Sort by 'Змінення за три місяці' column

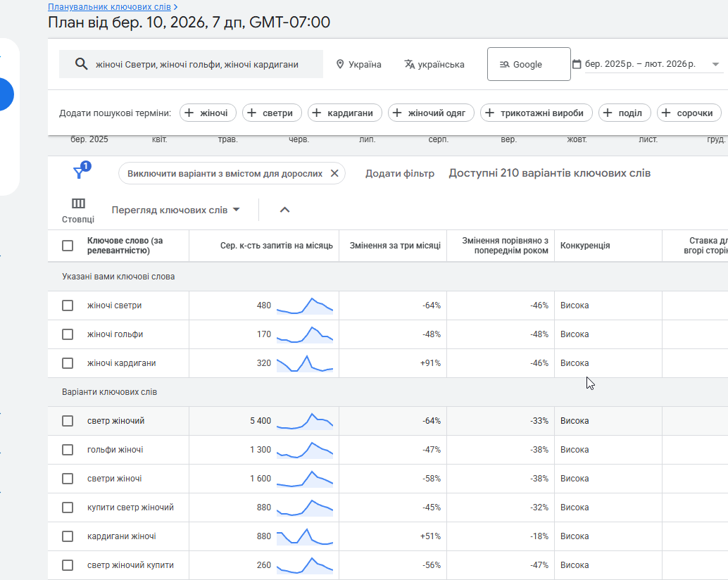click(395, 246)
